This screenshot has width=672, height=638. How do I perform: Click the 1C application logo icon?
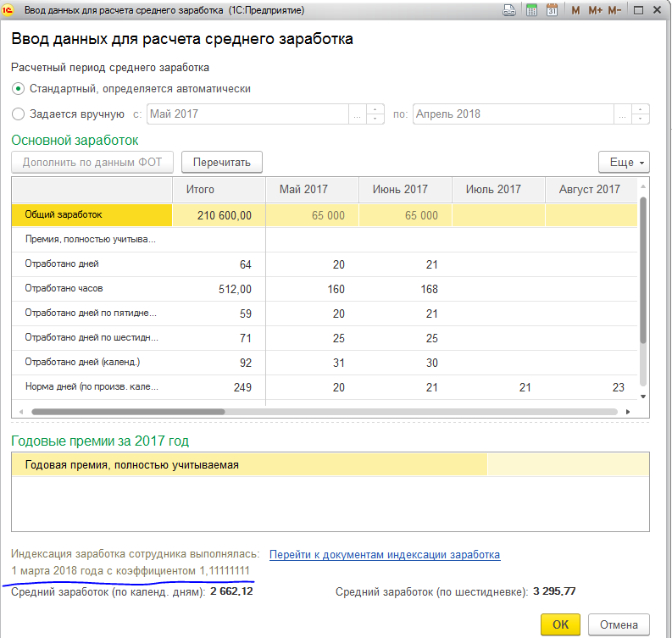coord(8,10)
